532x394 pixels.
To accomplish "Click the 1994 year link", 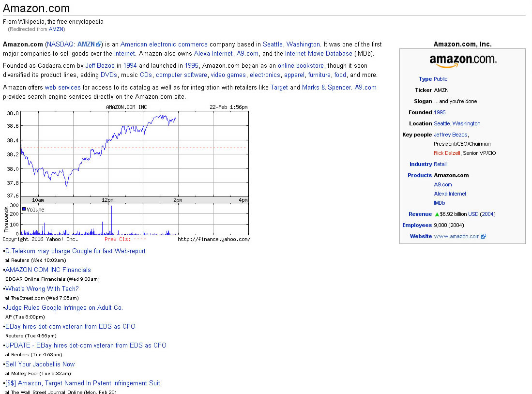I will 130,66.
